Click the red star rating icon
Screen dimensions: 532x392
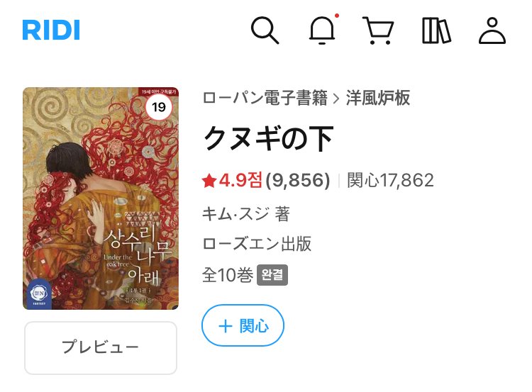coord(209,180)
